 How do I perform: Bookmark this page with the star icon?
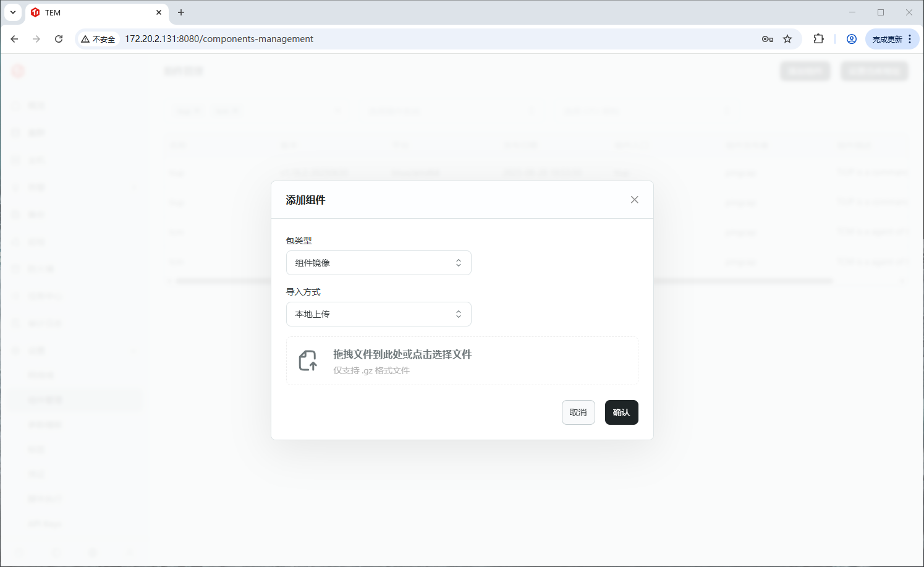click(787, 39)
